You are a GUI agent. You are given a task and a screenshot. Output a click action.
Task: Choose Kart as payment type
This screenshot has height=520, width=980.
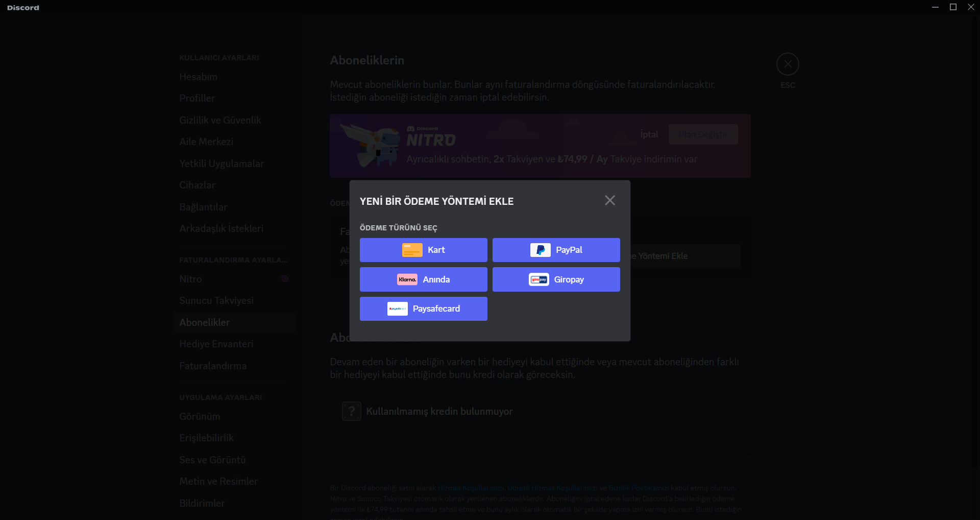click(x=424, y=250)
